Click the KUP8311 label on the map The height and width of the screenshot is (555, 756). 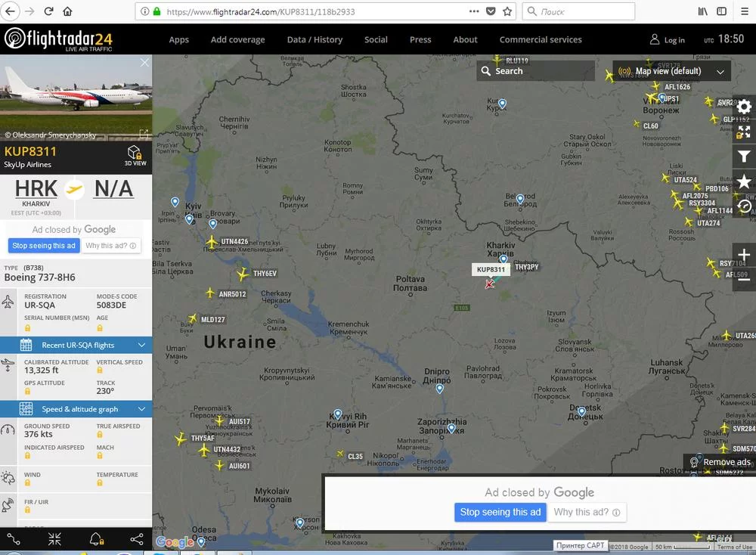[491, 269]
